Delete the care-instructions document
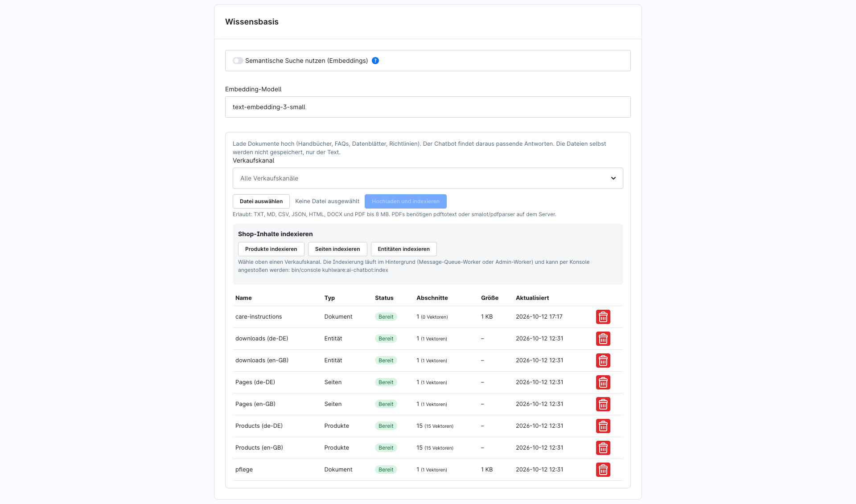This screenshot has height=504, width=856. click(603, 317)
